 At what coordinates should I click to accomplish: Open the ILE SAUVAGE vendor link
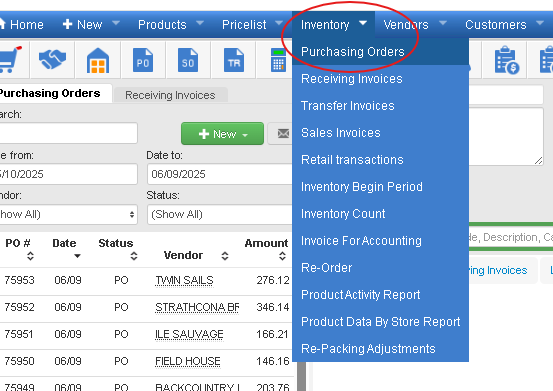[189, 334]
